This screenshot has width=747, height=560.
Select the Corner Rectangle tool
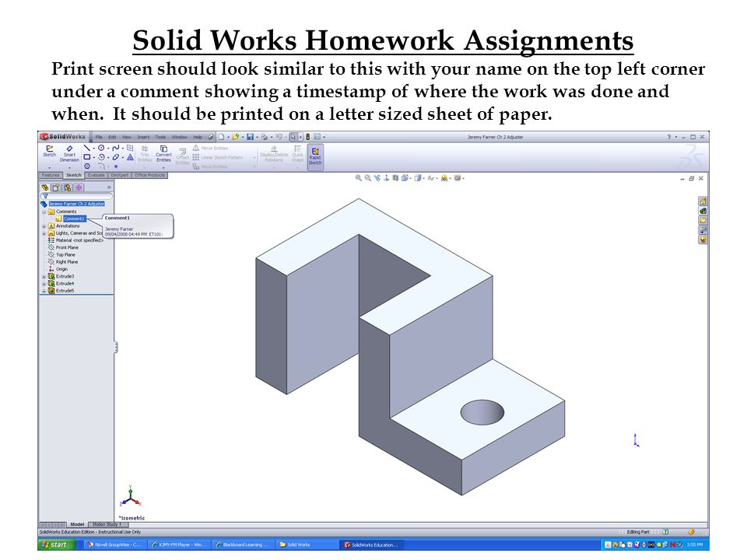[86, 157]
